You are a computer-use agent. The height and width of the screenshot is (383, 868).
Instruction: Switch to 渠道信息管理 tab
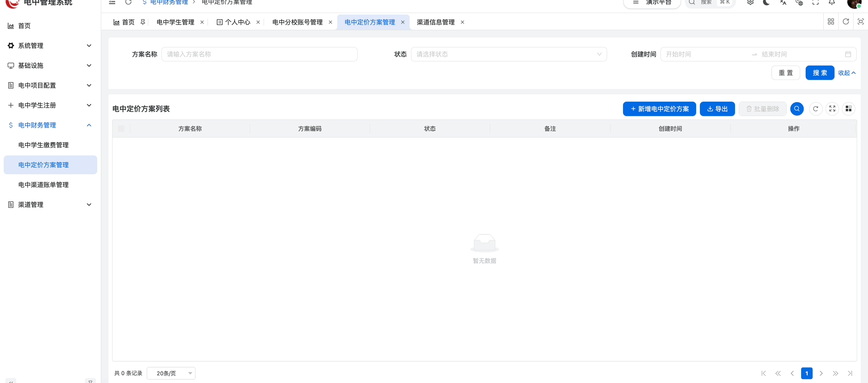tap(436, 22)
